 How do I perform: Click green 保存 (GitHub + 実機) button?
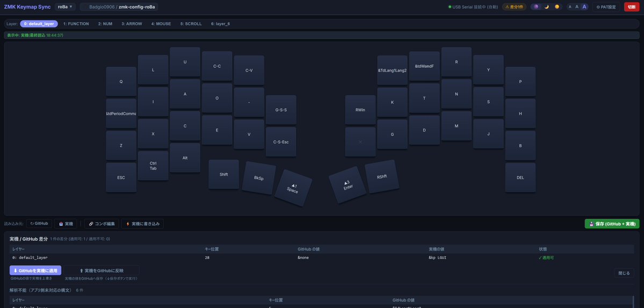pos(612,224)
